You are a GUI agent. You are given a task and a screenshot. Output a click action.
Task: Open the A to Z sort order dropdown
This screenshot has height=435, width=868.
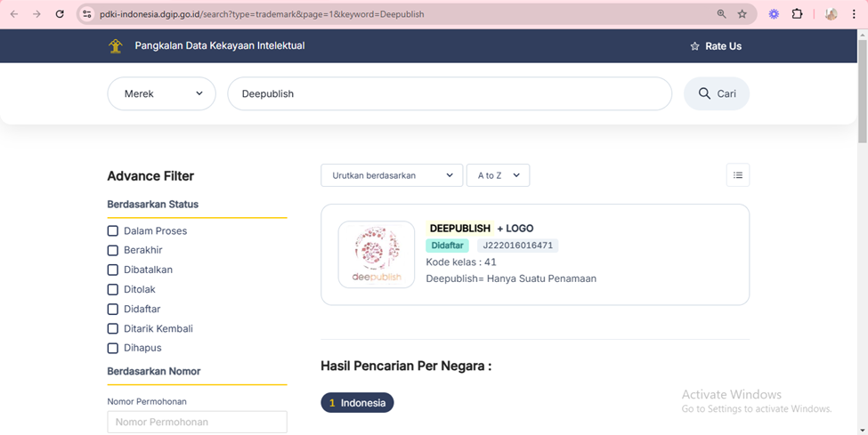499,175
